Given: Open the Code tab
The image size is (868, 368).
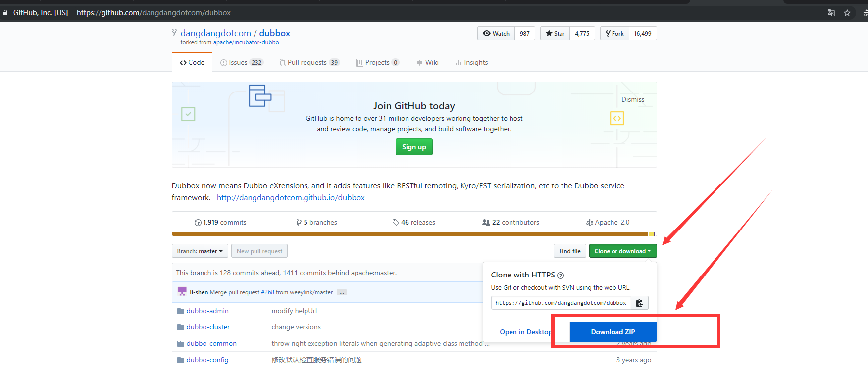Looking at the screenshot, I should (x=192, y=62).
